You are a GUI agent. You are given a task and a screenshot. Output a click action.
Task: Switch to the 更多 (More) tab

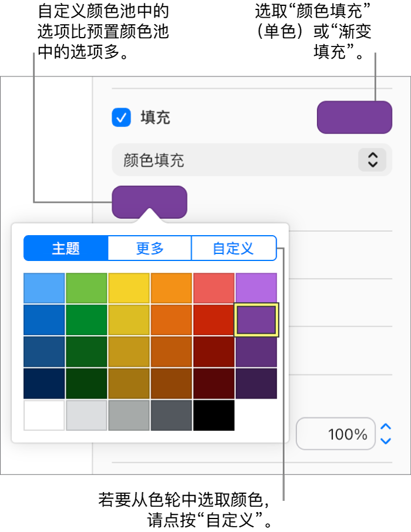click(150, 248)
